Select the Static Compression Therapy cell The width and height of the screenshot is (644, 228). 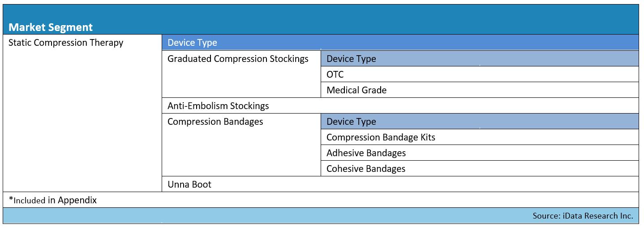pyautogui.click(x=82, y=113)
